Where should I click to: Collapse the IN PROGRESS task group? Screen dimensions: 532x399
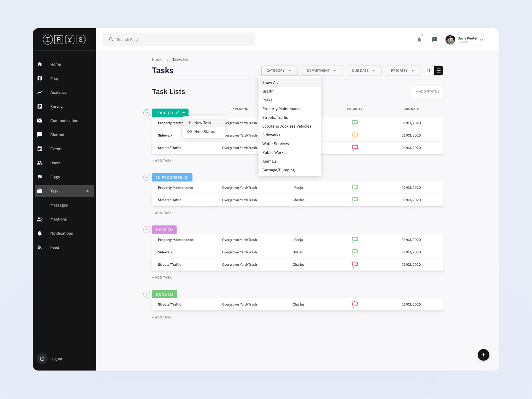coord(147,177)
